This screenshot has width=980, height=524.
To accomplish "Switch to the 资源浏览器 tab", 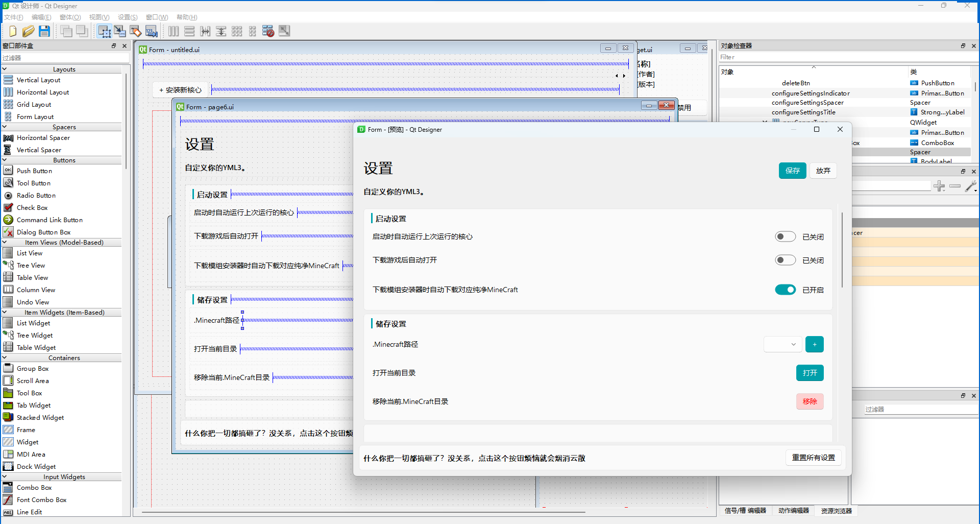I will pyautogui.click(x=836, y=510).
